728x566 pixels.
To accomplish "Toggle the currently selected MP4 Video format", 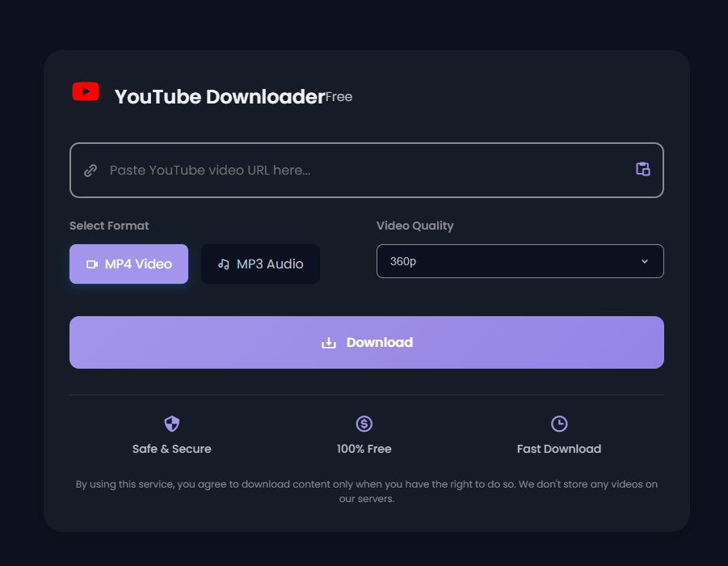I will click(x=128, y=264).
